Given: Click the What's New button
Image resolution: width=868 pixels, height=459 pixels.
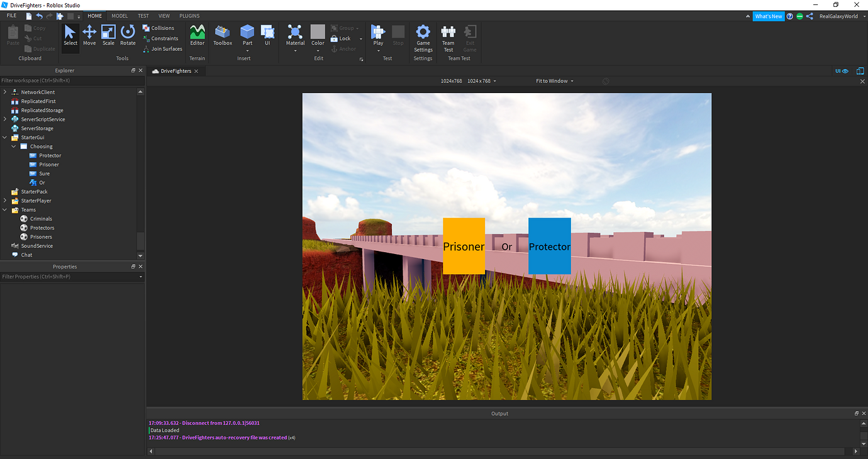Looking at the screenshot, I should click(x=769, y=16).
